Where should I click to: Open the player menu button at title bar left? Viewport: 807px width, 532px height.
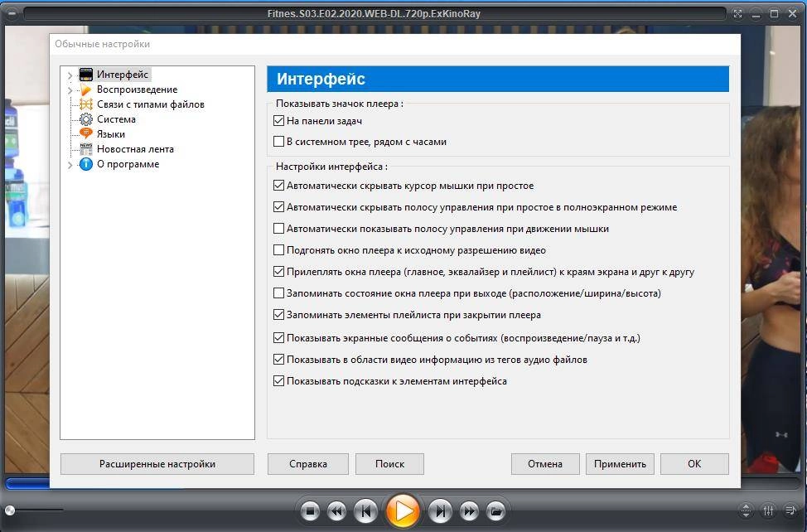12,14
